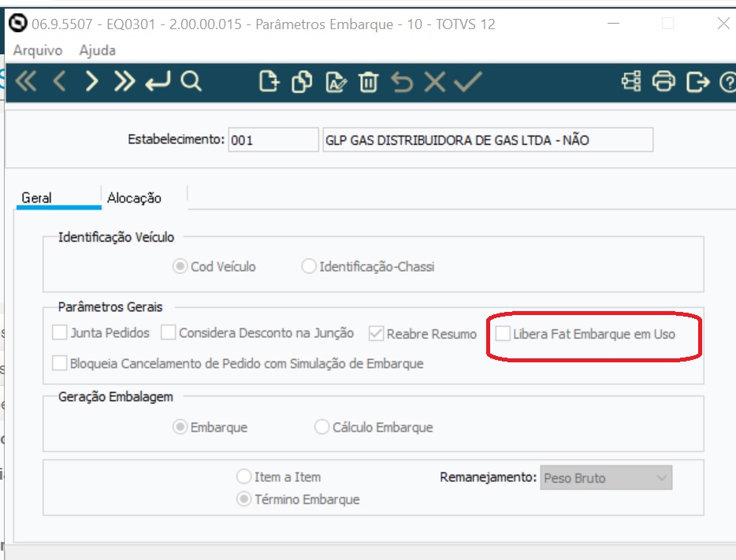Navigate to the next record
The height and width of the screenshot is (560, 736).
(92, 82)
